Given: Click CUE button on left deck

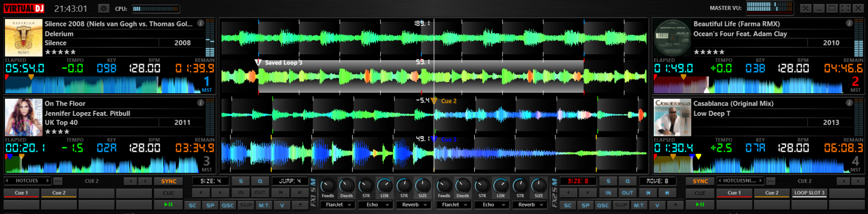Looking at the screenshot, I should pos(169,193).
